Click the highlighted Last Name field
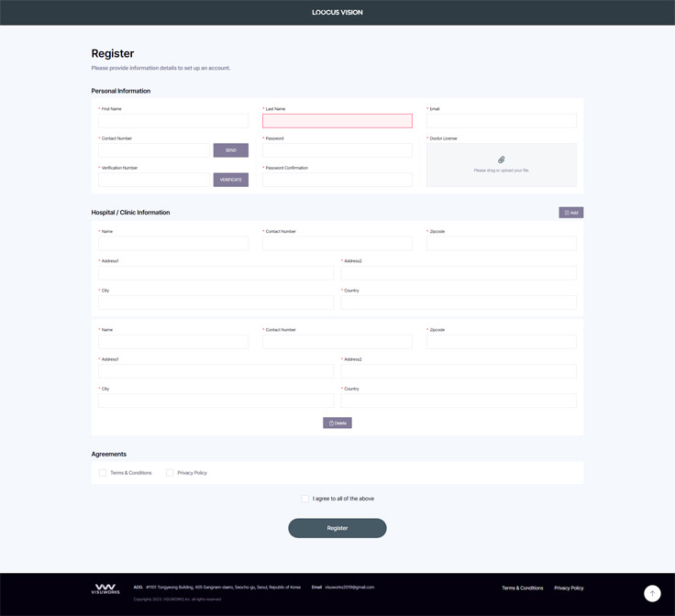This screenshot has width=675, height=616. pos(337,121)
